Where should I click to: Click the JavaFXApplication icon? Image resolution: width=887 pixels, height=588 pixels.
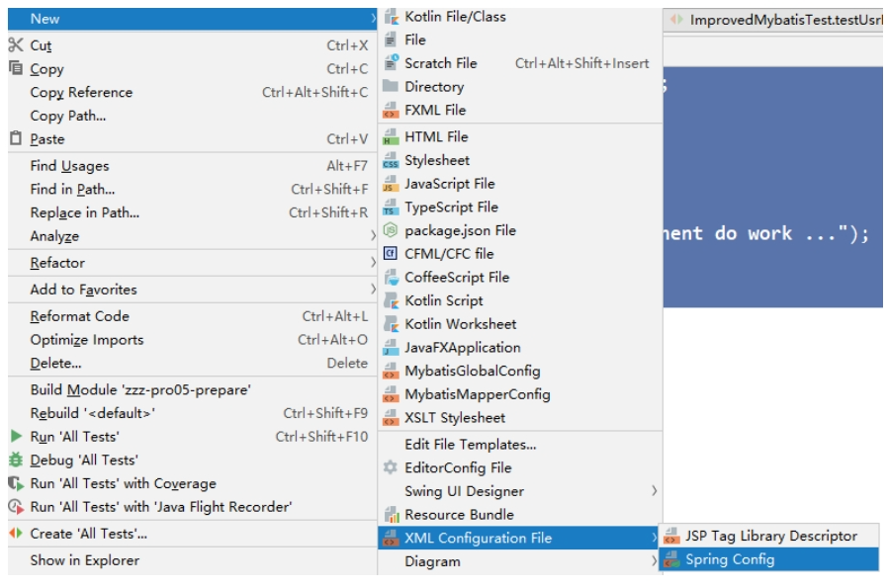coord(391,348)
